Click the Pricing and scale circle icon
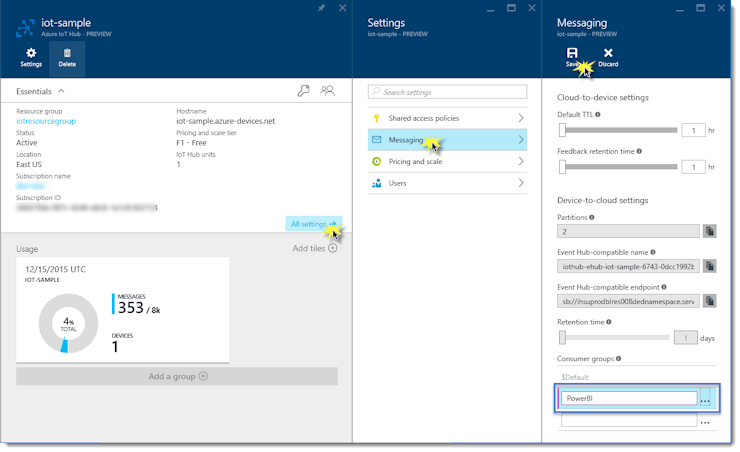 (x=377, y=161)
